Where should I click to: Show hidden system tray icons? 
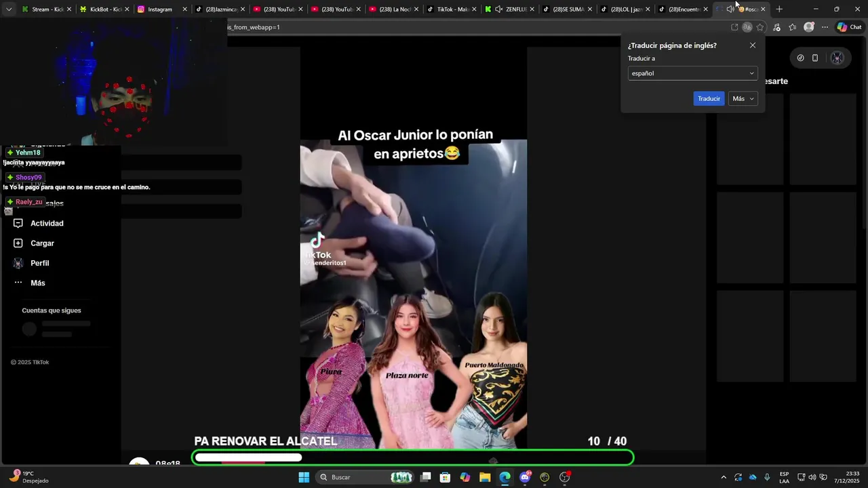[x=724, y=477]
